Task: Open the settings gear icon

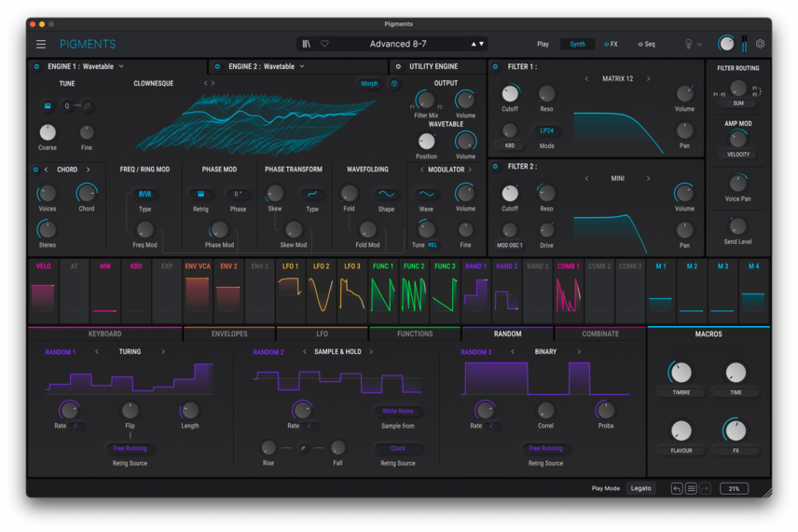Action: click(x=760, y=44)
